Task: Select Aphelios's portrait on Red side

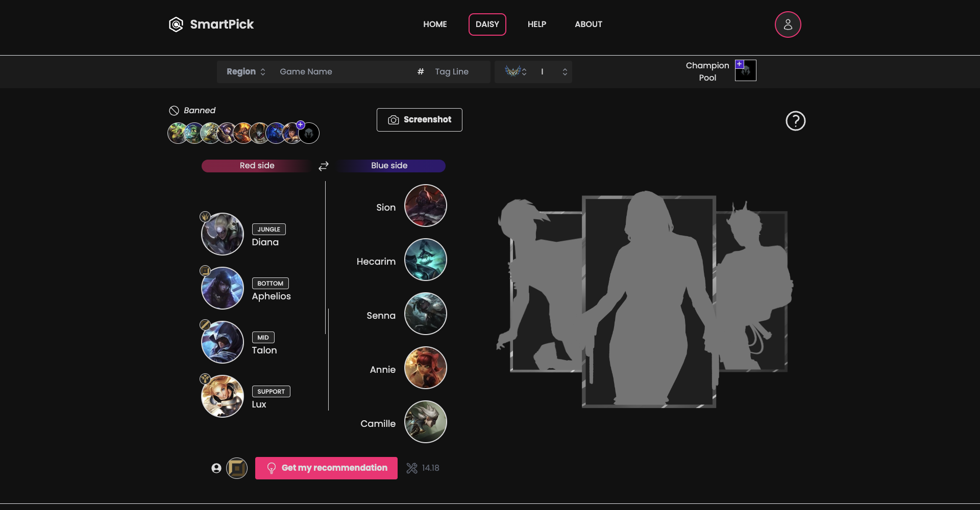Action: 223,288
